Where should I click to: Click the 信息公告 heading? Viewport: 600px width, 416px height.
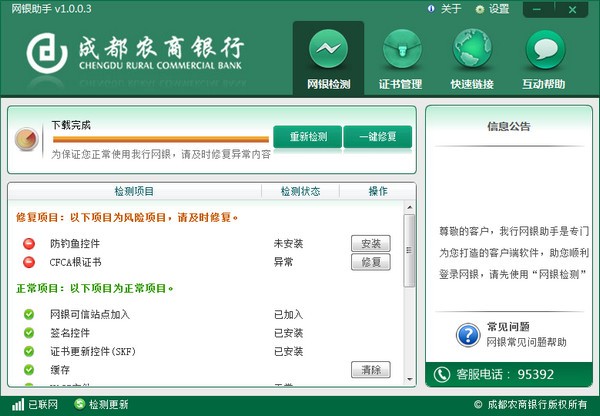pos(509,126)
